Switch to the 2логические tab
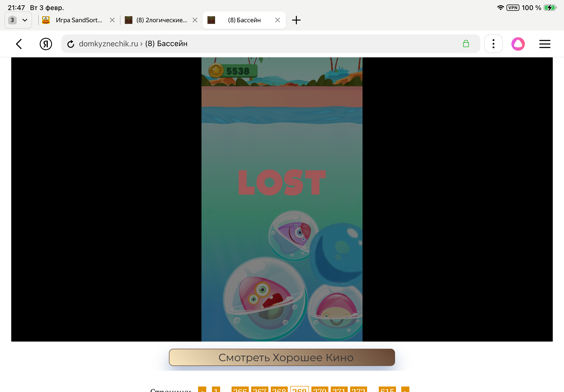This screenshot has width=564, height=392. [x=161, y=20]
